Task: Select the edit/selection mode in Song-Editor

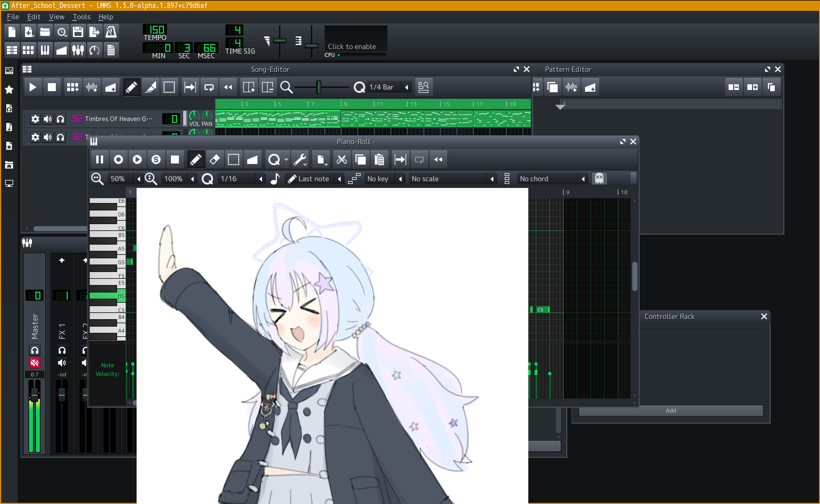Action: click(x=169, y=87)
